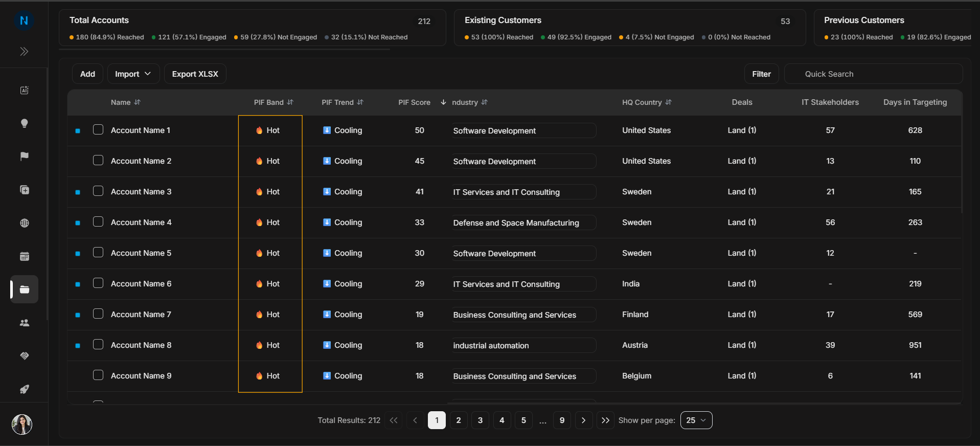
Task: Check the box for Account Name 4
Action: pos(98,222)
